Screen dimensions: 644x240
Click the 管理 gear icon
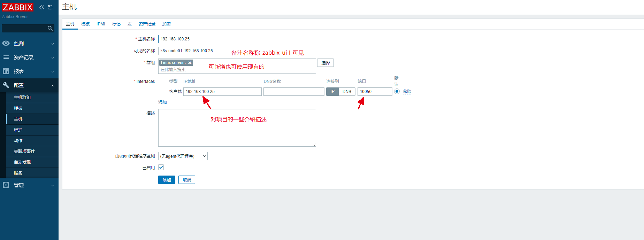click(6, 185)
